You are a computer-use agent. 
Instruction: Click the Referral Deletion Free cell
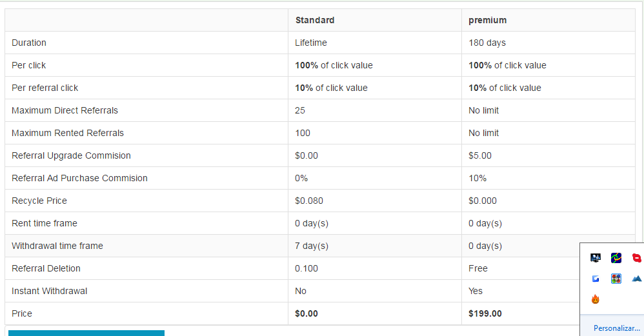478,268
